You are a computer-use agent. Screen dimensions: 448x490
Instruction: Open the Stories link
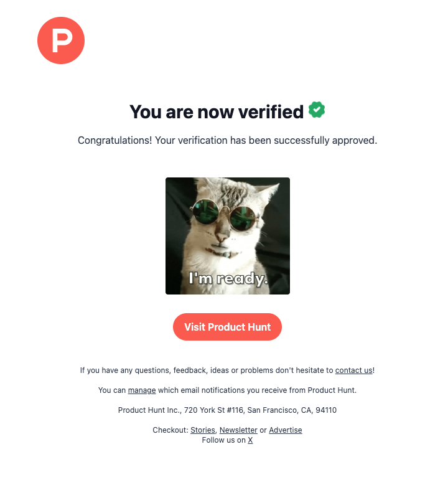pyautogui.click(x=203, y=430)
